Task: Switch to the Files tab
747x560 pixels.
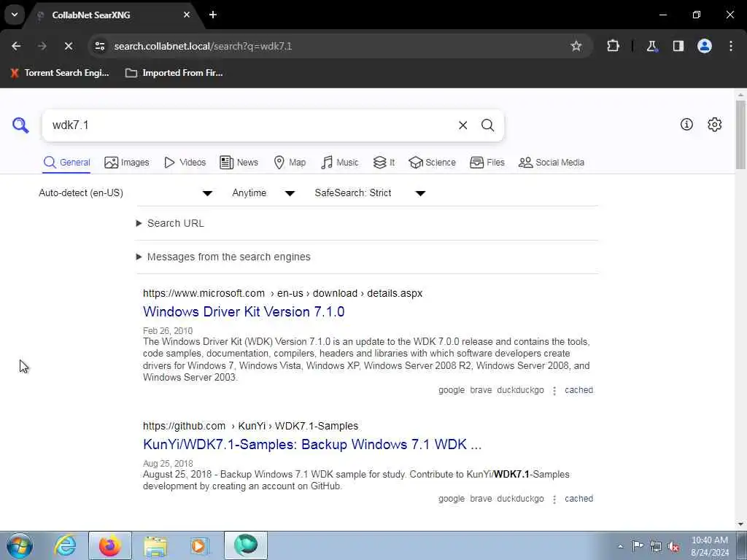Action: tap(487, 163)
